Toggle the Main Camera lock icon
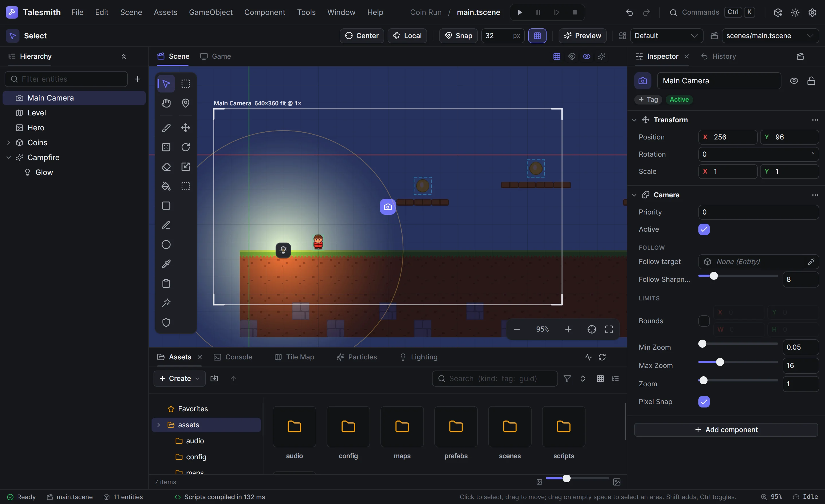This screenshot has width=825, height=504. [x=811, y=81]
